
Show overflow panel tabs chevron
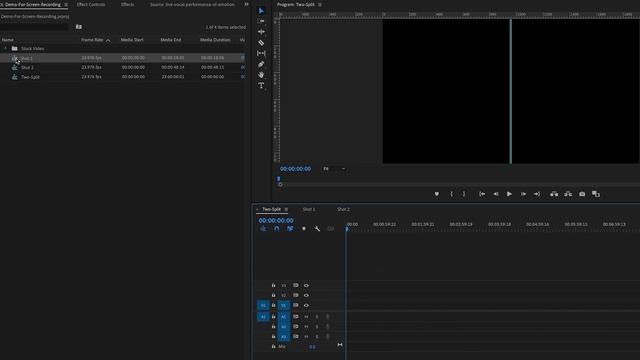point(246,4)
